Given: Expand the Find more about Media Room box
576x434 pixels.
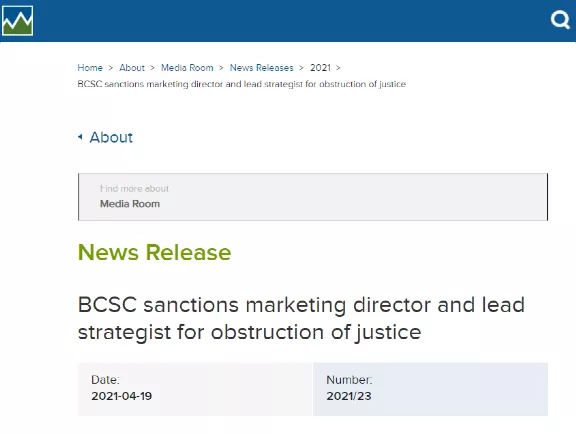Looking at the screenshot, I should pos(313,197).
